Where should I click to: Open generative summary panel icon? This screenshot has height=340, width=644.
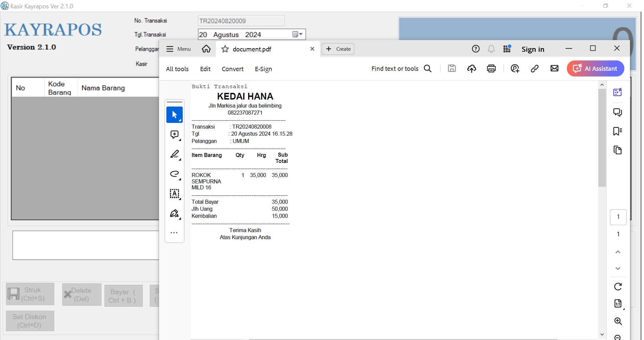coord(618,92)
